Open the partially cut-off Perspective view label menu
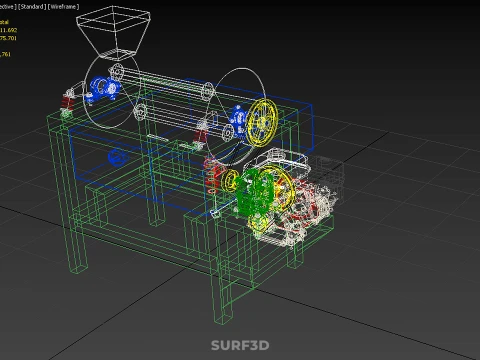The image size is (480, 360). coord(8,7)
